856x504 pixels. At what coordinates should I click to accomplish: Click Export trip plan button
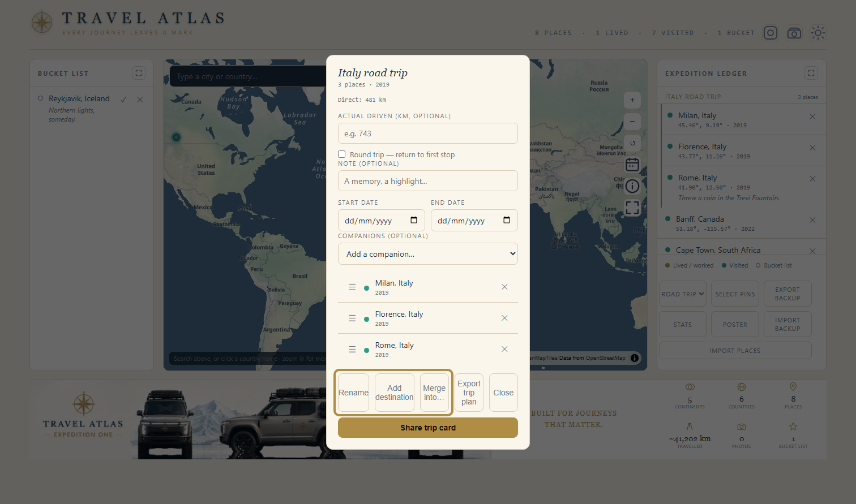point(469,393)
